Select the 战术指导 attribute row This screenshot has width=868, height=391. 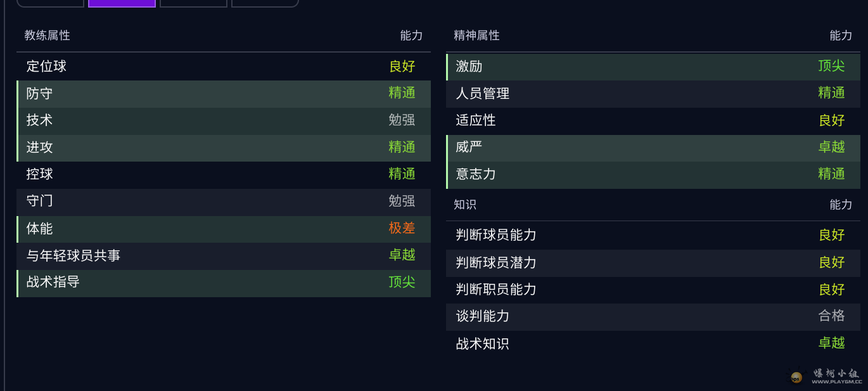click(x=224, y=283)
